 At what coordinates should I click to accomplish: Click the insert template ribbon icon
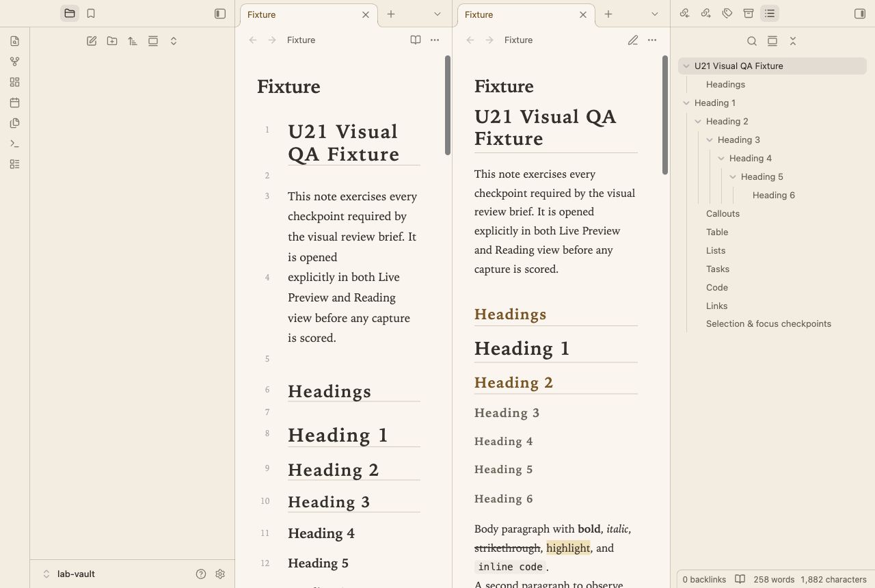pyautogui.click(x=15, y=123)
